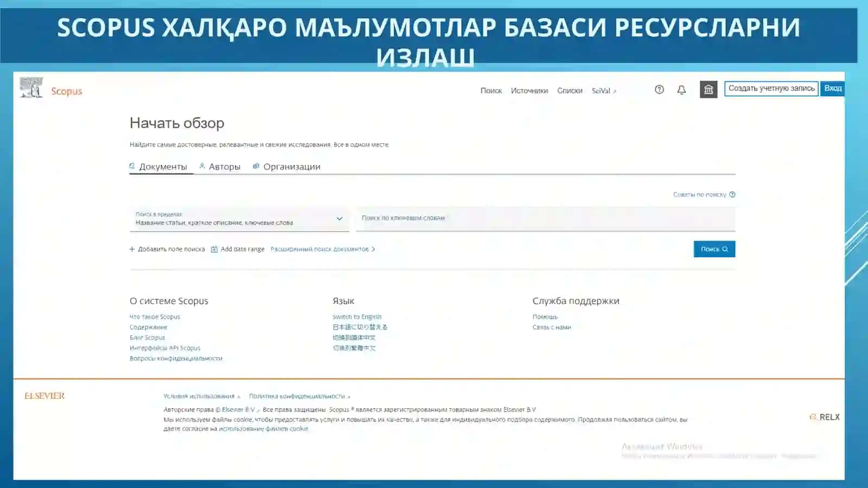Open Расширенный поиск документов link
Viewport: 868px width, 488px height.
tap(323, 249)
